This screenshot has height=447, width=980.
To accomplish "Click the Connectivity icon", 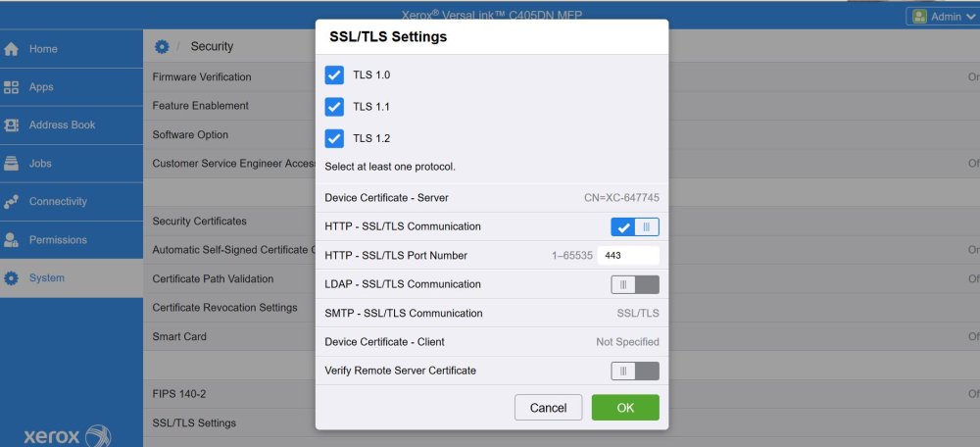I will coord(12,202).
